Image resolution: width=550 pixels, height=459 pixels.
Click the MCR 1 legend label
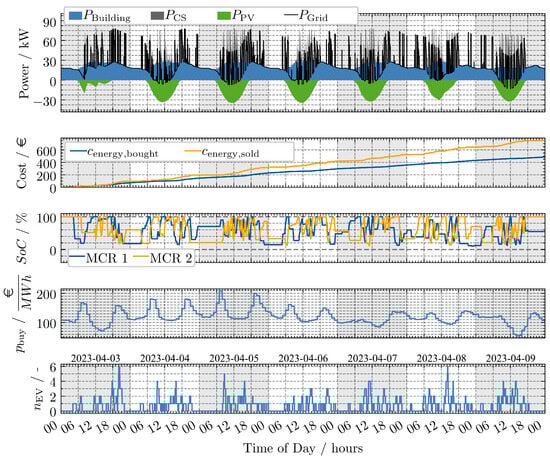point(107,258)
